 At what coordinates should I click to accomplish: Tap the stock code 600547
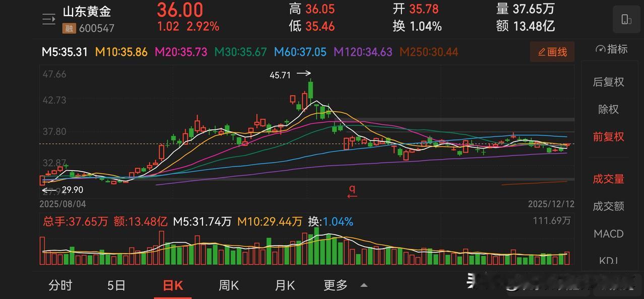tap(96, 29)
